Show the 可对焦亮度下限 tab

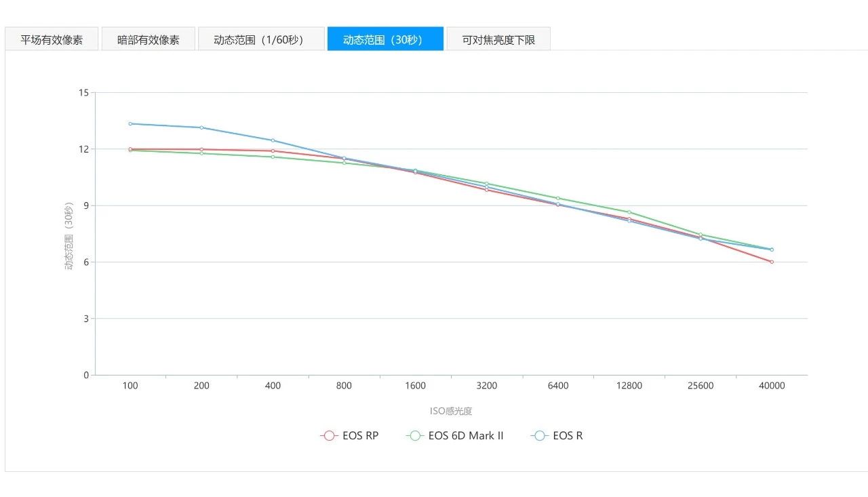pyautogui.click(x=498, y=39)
